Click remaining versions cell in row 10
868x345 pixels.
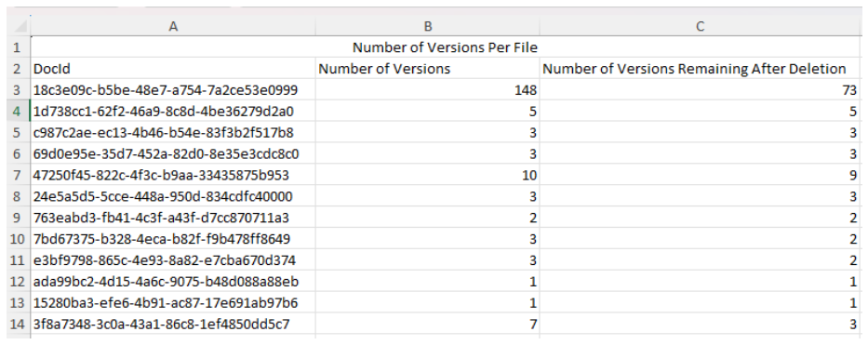pyautogui.click(x=700, y=239)
